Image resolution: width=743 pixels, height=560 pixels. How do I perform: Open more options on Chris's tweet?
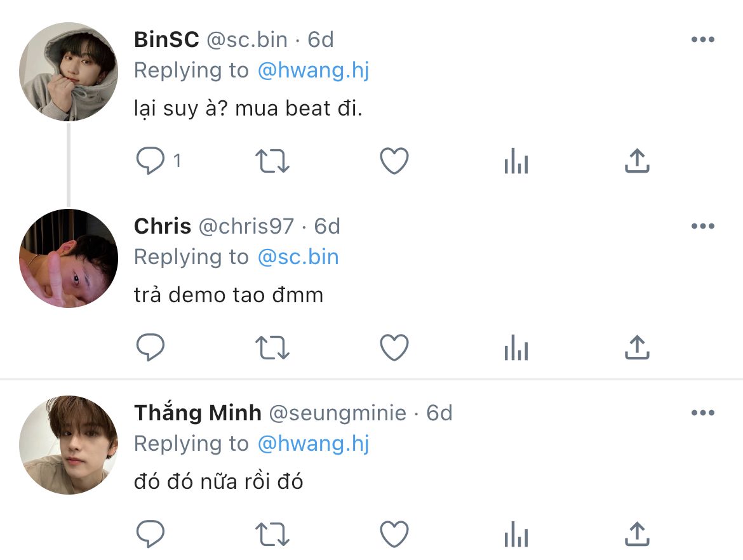click(703, 226)
